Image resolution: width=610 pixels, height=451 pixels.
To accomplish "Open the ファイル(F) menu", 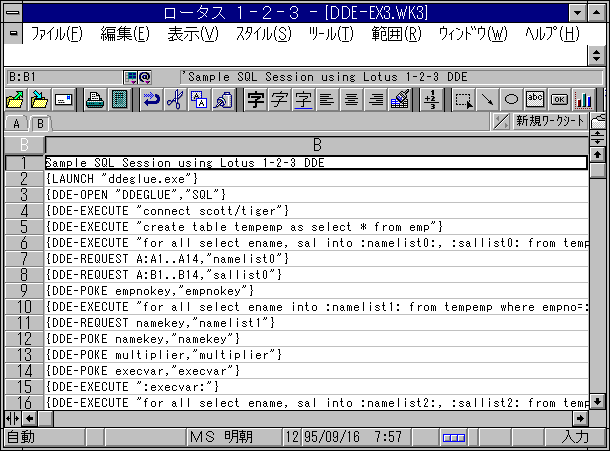I will click(x=56, y=34).
